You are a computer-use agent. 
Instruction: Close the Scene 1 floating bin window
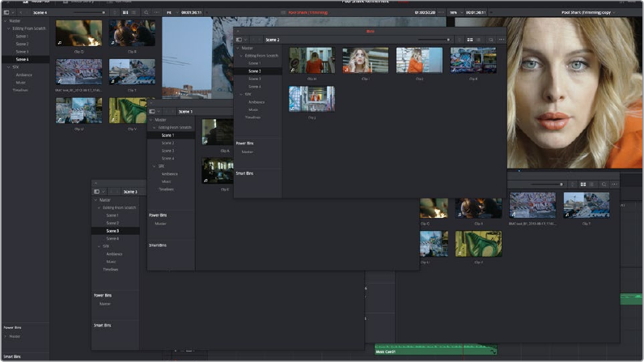click(150, 103)
